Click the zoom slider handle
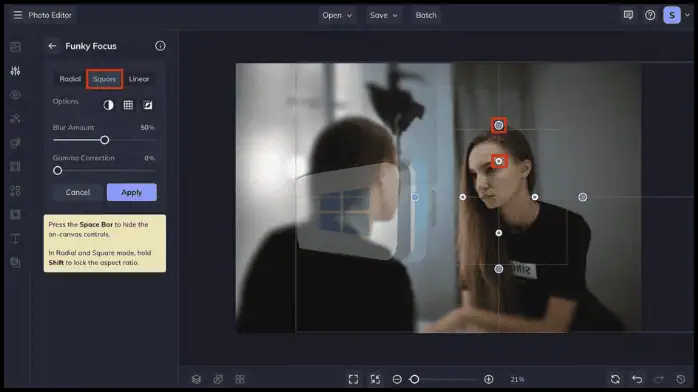This screenshot has height=392, width=698. (x=414, y=379)
